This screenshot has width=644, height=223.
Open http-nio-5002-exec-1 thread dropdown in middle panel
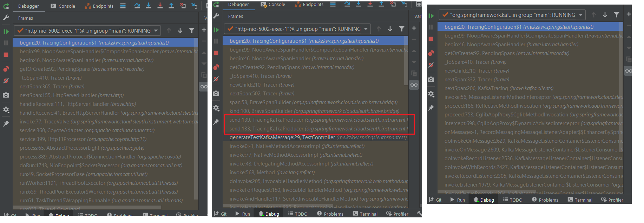coord(297,29)
